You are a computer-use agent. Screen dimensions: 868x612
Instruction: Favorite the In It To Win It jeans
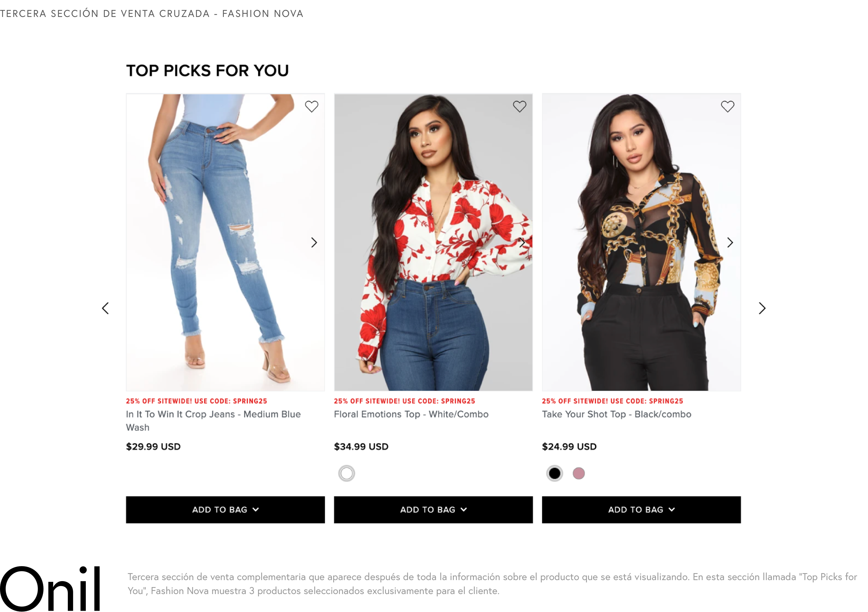(312, 107)
